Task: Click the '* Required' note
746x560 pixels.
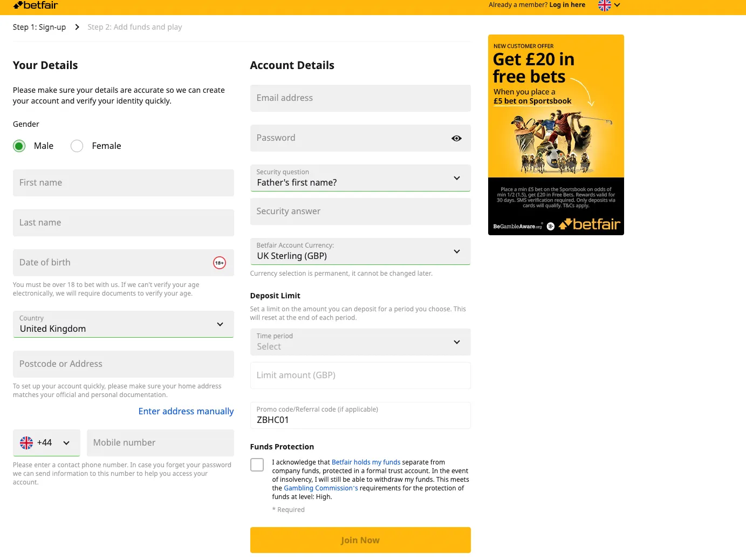Action: (289, 510)
